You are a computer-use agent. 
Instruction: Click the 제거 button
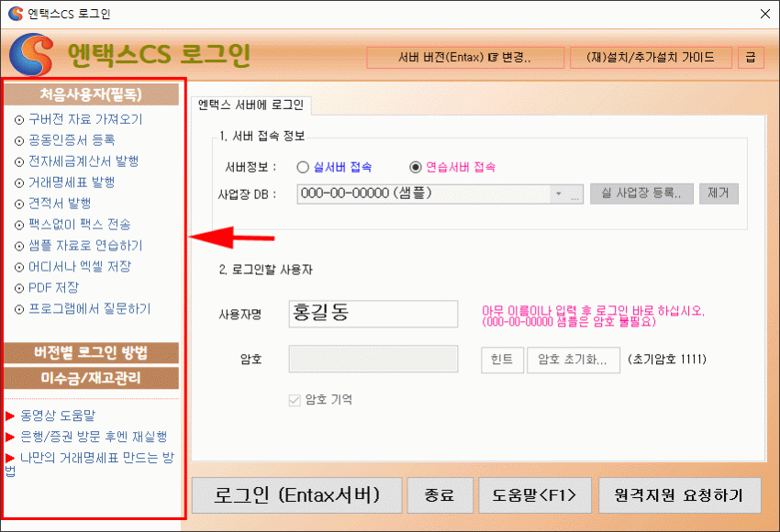coord(719,194)
